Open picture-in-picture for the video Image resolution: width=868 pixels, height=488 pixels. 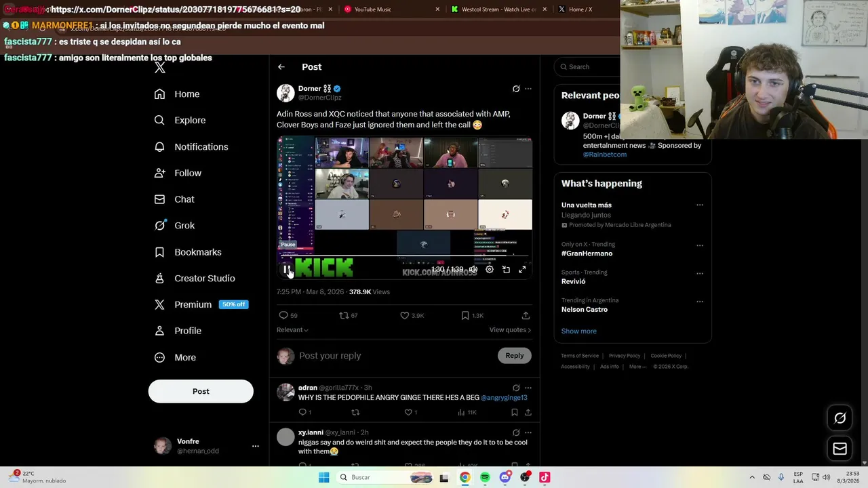pyautogui.click(x=506, y=270)
